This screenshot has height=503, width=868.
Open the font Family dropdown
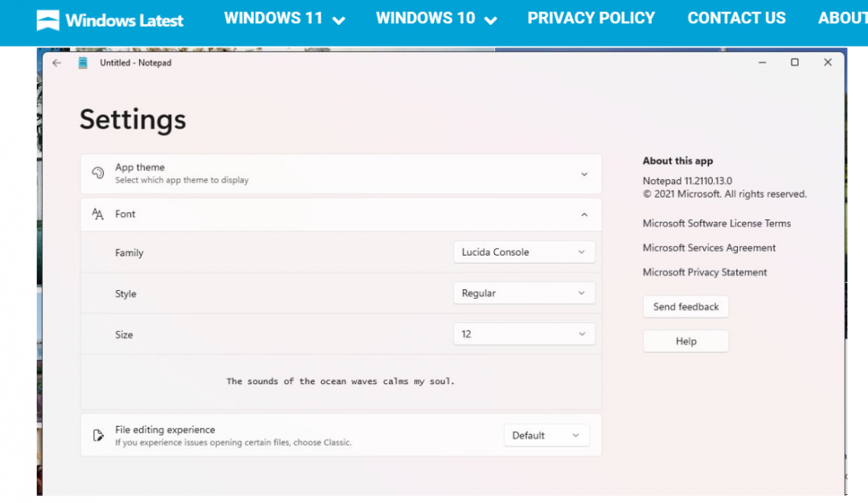524,252
